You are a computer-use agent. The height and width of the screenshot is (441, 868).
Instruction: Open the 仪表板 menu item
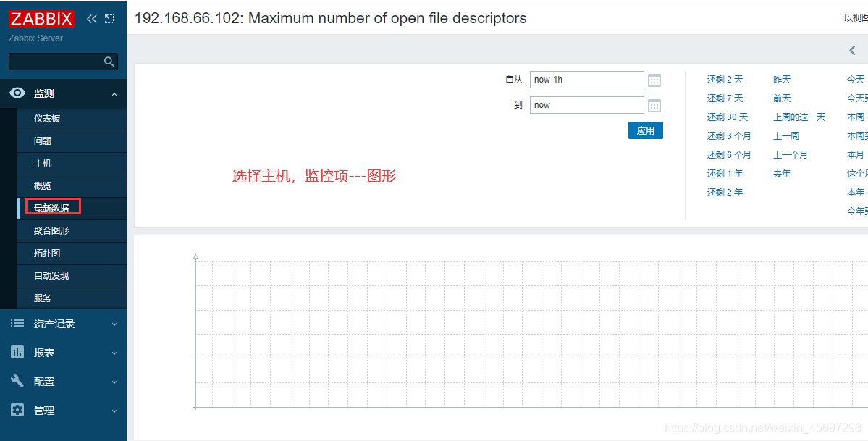click(72, 119)
